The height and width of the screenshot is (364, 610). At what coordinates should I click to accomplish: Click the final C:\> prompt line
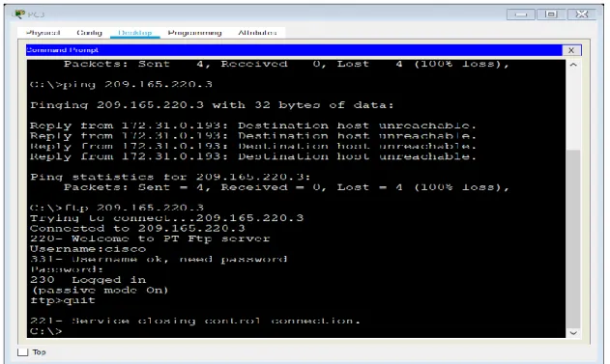[x=45, y=331]
